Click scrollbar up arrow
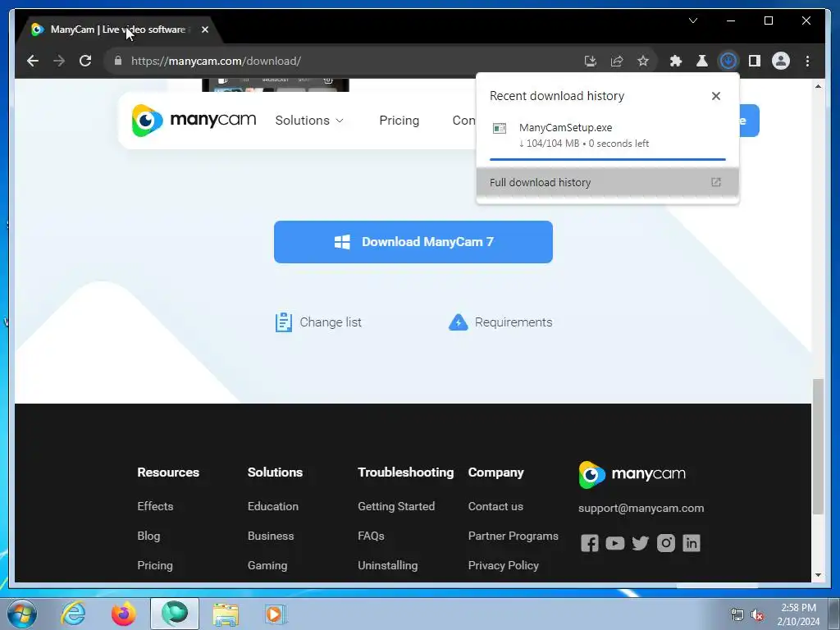Viewport: 840px width, 630px height. click(x=818, y=85)
